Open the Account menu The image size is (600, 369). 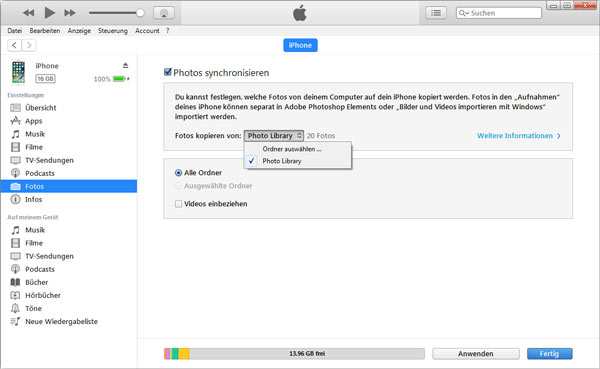(147, 31)
